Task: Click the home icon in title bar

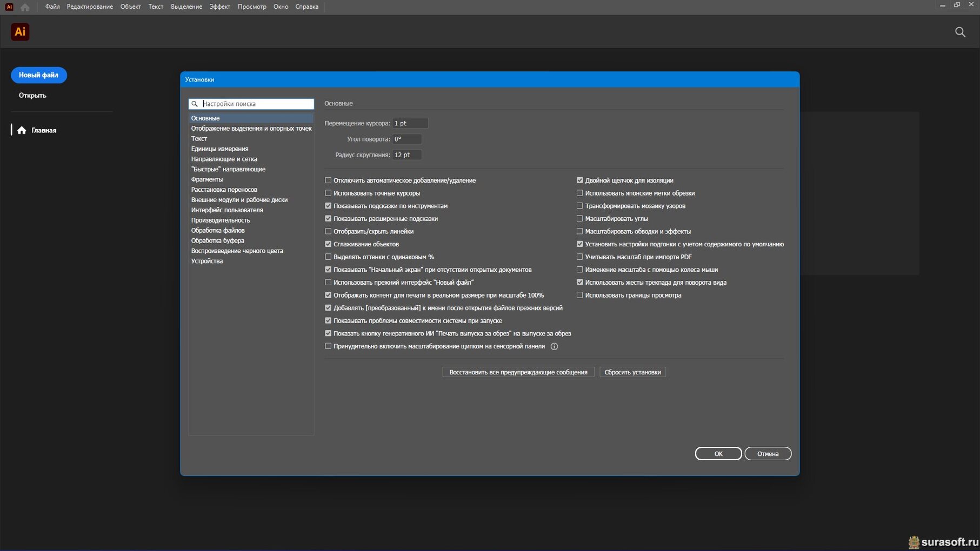Action: coord(25,7)
